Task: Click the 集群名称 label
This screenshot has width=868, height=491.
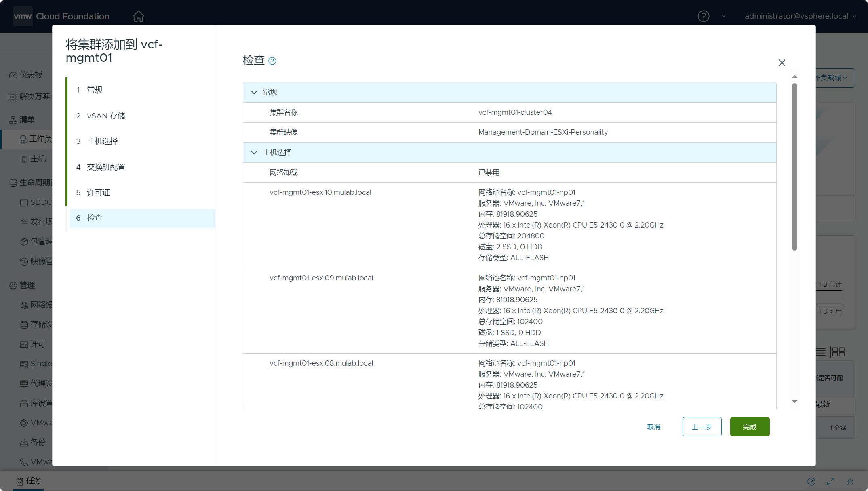Action: tap(284, 112)
